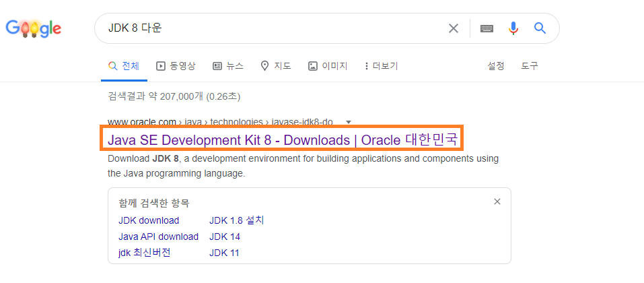
Task: Expand arrow next to oracle.com URL
Action: [349, 122]
